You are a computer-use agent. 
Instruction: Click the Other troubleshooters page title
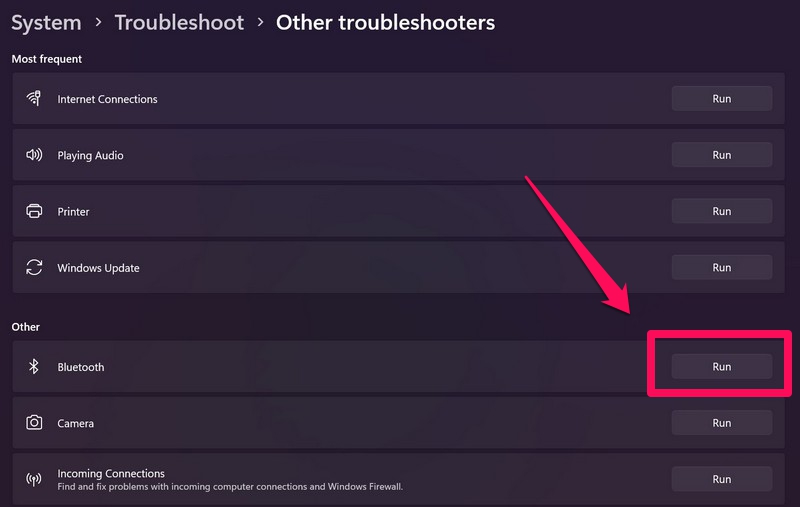385,22
